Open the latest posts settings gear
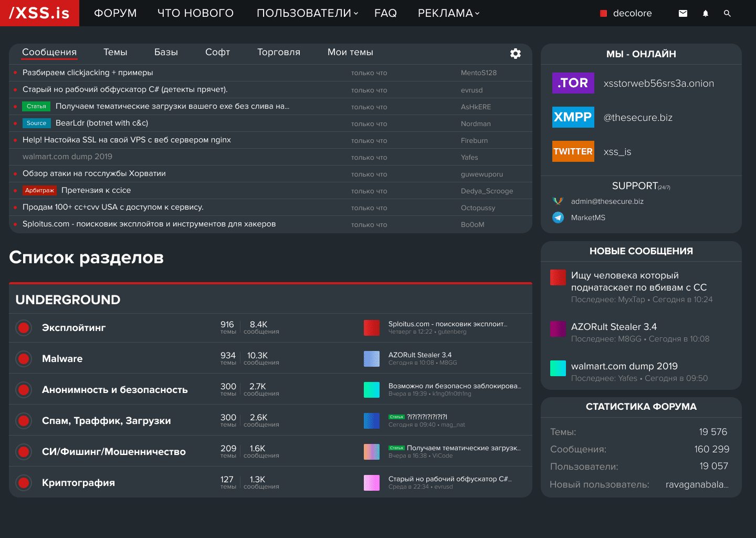 tap(516, 53)
